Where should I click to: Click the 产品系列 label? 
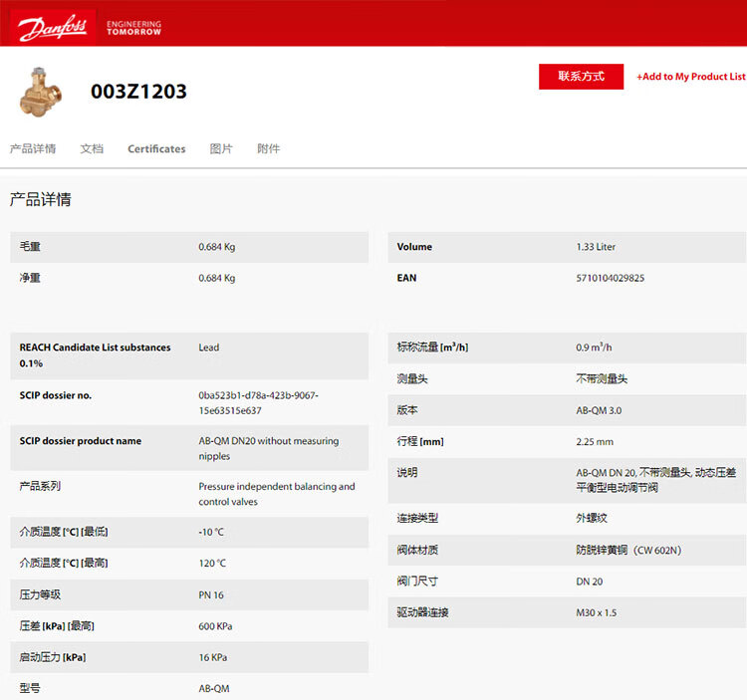coord(40,486)
